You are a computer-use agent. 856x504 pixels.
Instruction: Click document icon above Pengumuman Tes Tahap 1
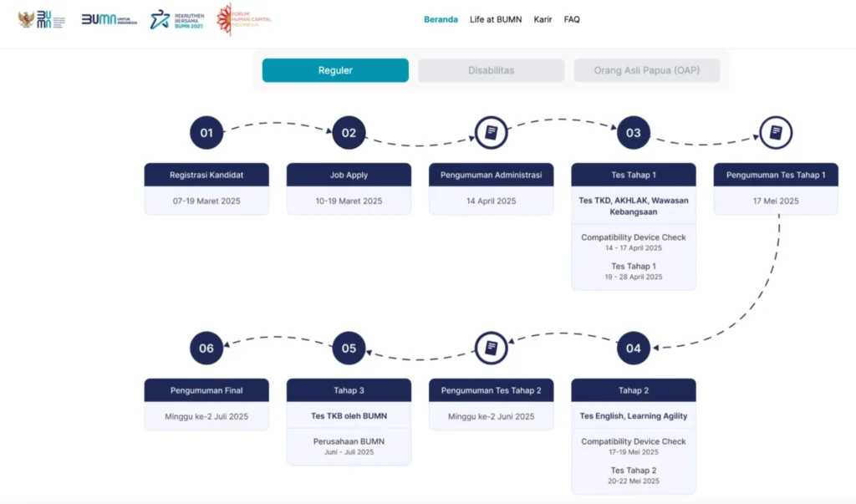coord(776,133)
